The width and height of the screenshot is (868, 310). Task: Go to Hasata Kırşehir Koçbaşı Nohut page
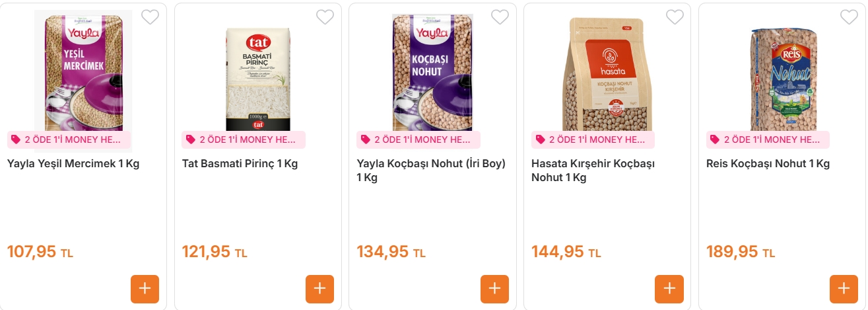tap(593, 171)
